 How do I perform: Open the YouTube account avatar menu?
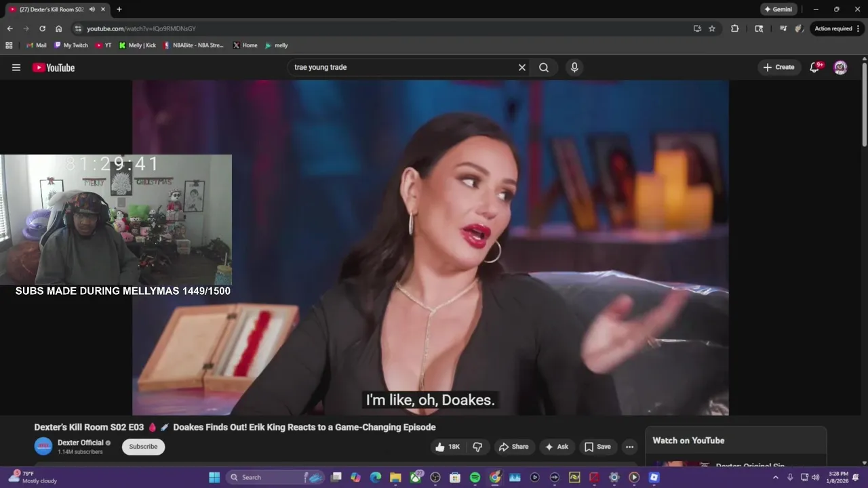click(840, 67)
